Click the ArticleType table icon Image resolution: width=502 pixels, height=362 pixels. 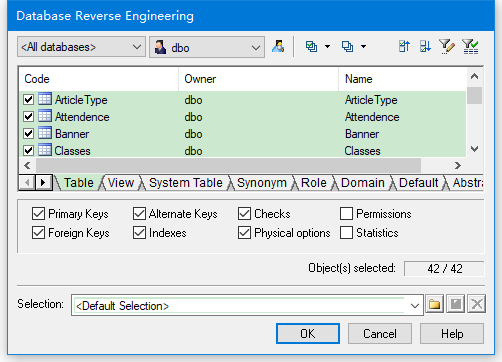(45, 99)
